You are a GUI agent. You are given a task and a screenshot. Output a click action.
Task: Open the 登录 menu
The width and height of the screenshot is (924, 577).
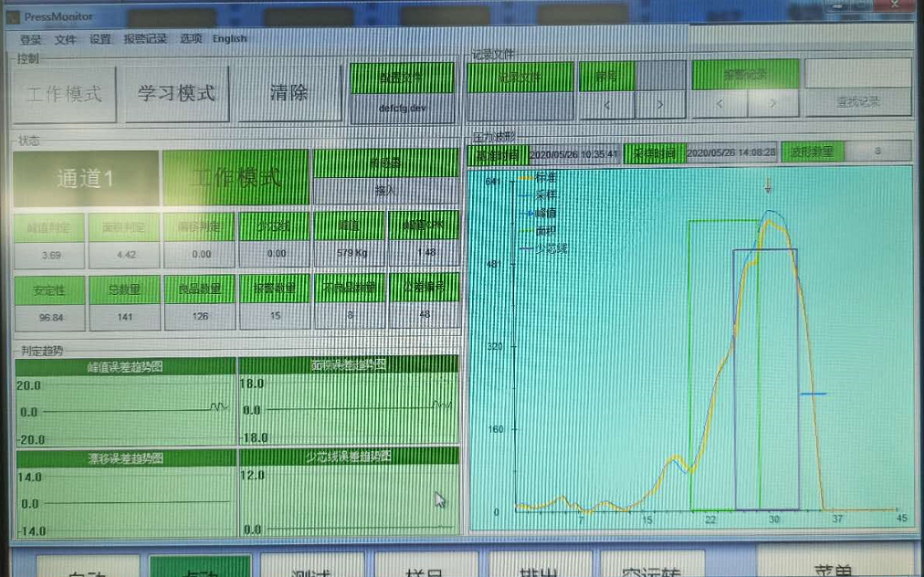click(x=30, y=39)
